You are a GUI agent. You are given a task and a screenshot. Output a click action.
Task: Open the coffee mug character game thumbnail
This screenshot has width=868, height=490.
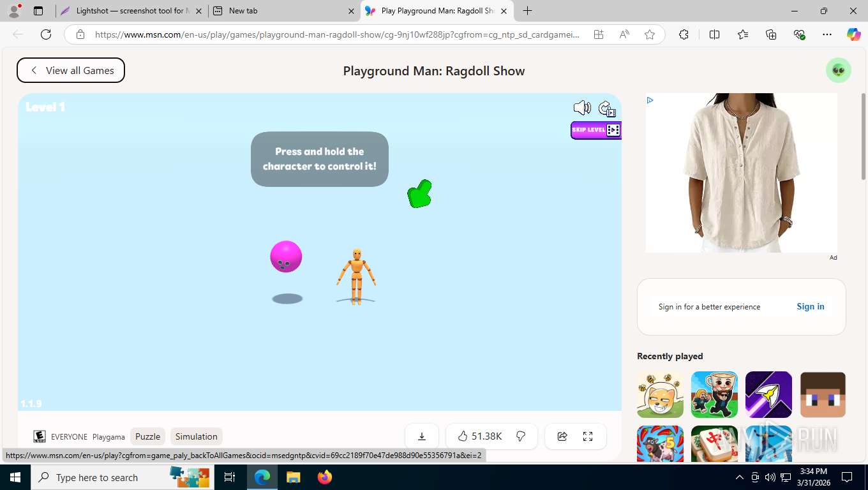point(714,394)
